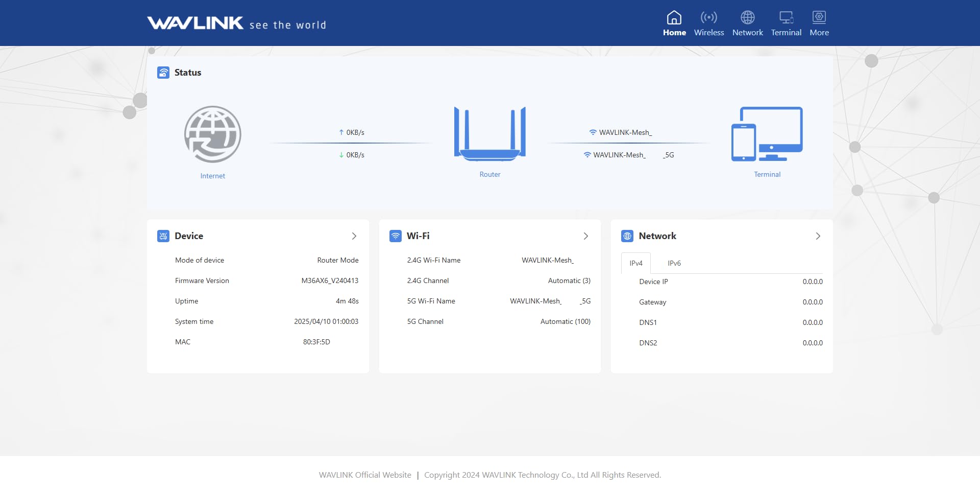The image size is (980, 492).
Task: Click the 5G WAVLINK-Mesh SSID in Status
Action: [629, 155]
